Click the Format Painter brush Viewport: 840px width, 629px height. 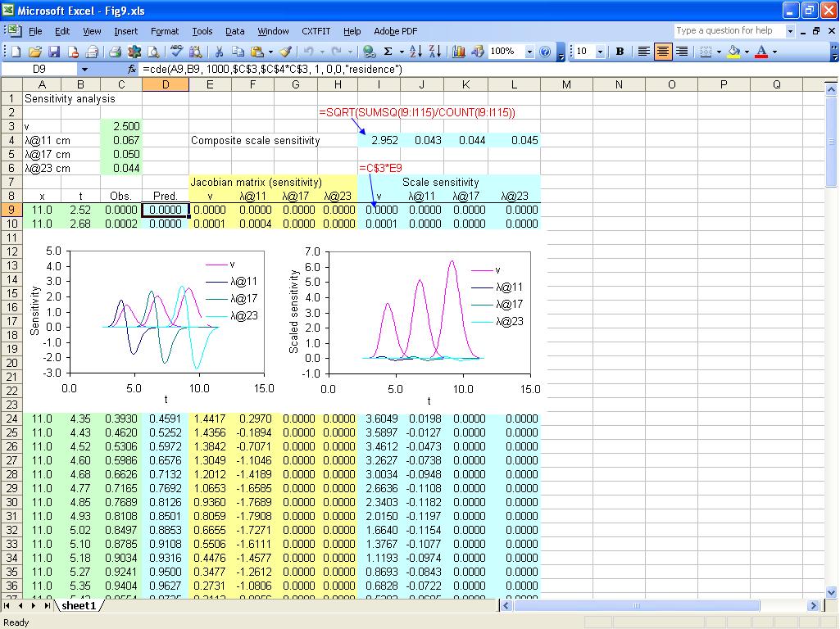(284, 52)
